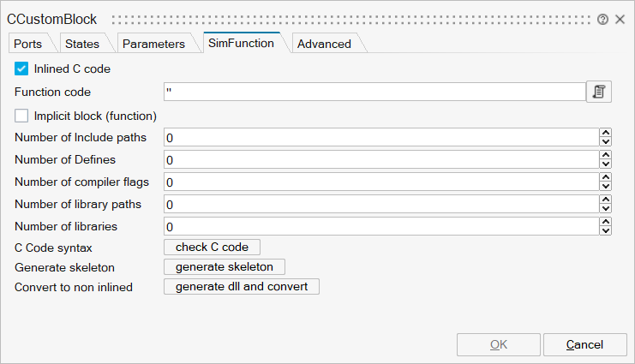
Task: Decrease Number of Include paths value
Action: click(606, 142)
